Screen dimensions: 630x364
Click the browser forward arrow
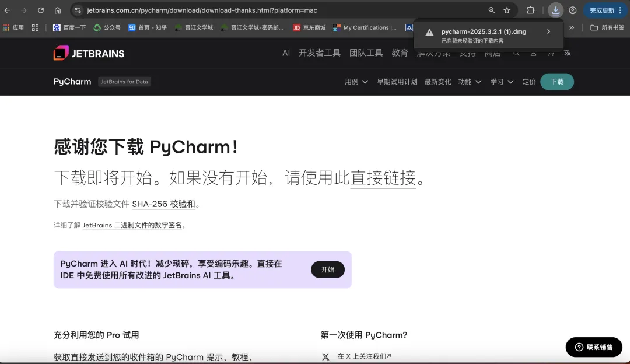[x=24, y=10]
